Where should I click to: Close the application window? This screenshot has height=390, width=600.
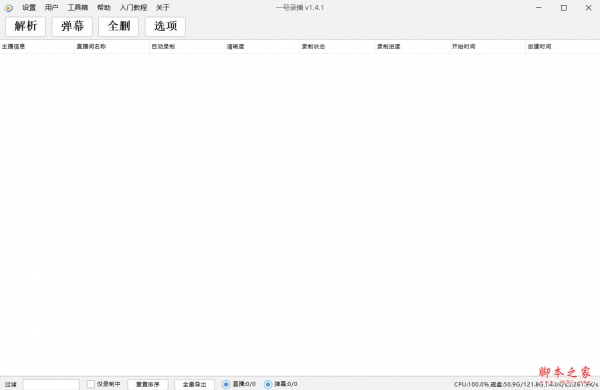(589, 8)
